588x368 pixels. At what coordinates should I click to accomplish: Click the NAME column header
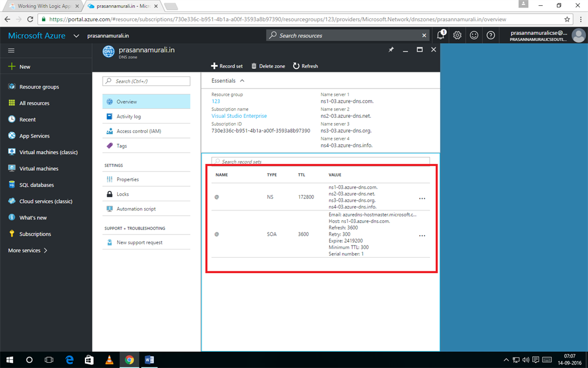pos(222,175)
